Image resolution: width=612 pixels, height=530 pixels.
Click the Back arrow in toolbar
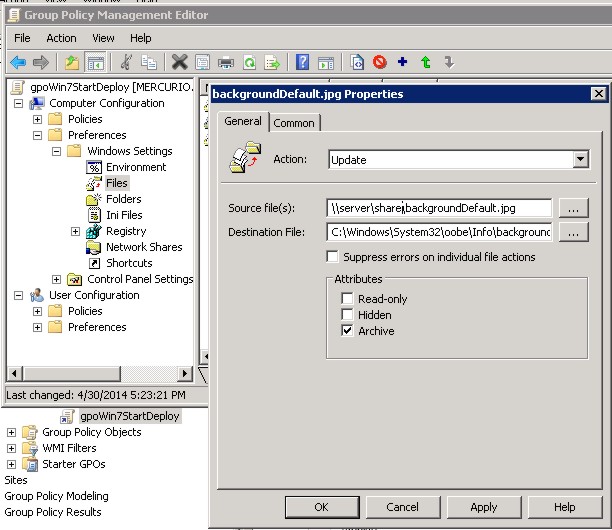(17, 62)
